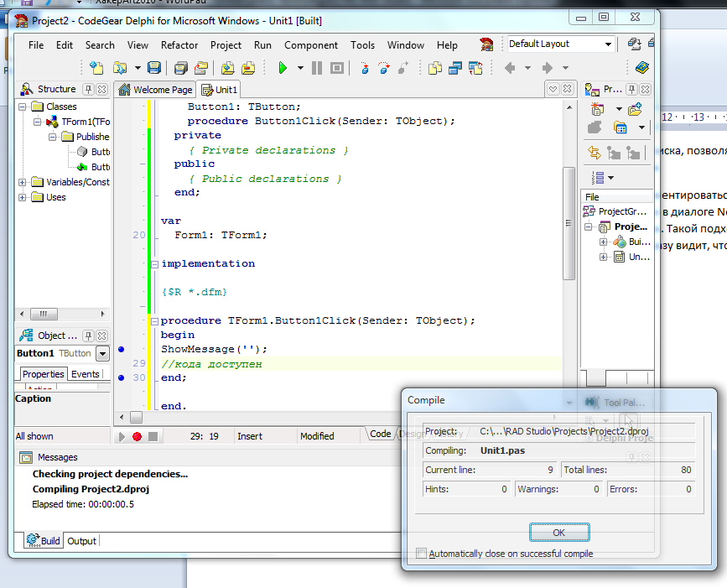Viewport: 727px width, 588px height.
Task: Collapse the Classes tree node
Action: [x=23, y=107]
